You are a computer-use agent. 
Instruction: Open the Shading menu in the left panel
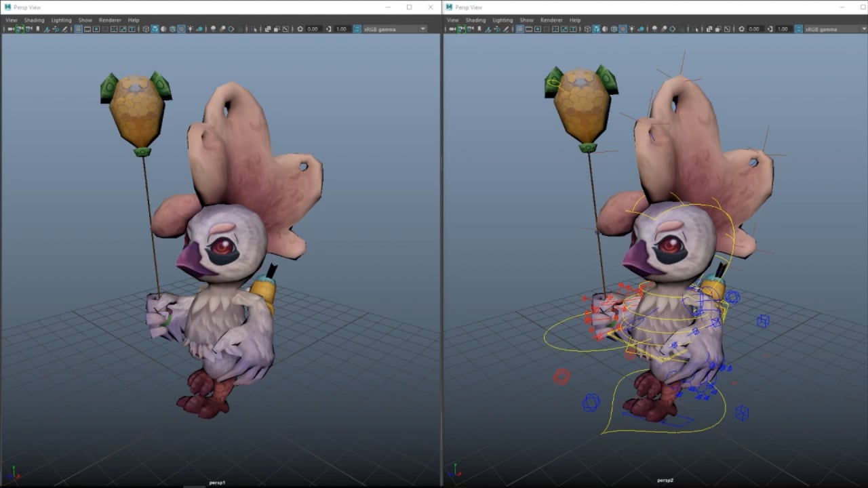point(34,20)
